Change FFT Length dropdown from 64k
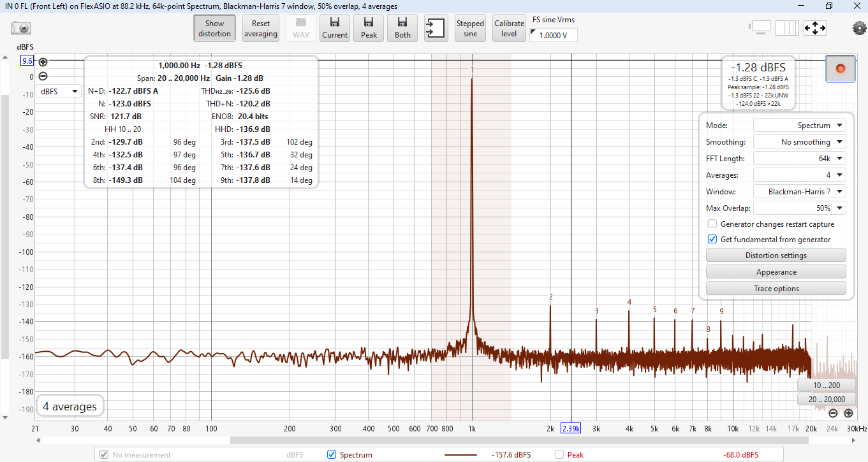The width and height of the screenshot is (868, 462). coord(800,158)
